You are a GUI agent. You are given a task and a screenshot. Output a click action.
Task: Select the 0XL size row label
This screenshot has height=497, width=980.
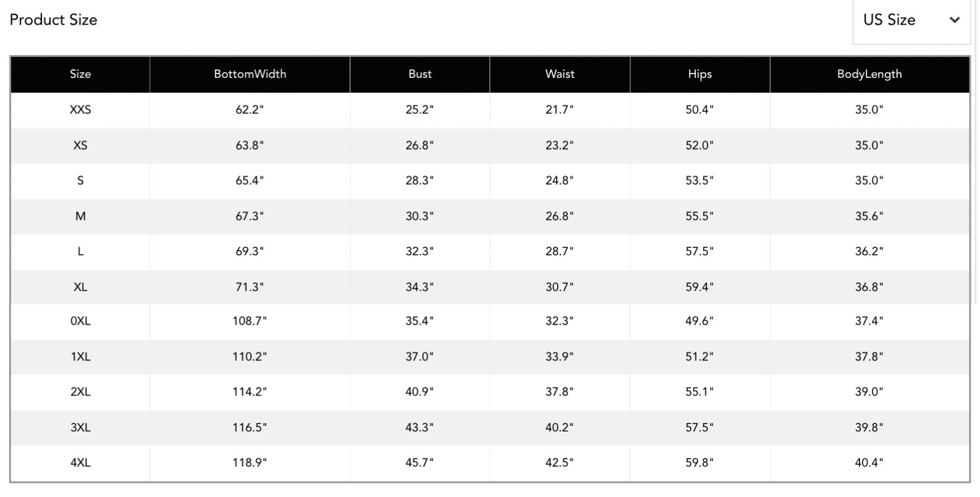[x=80, y=321]
